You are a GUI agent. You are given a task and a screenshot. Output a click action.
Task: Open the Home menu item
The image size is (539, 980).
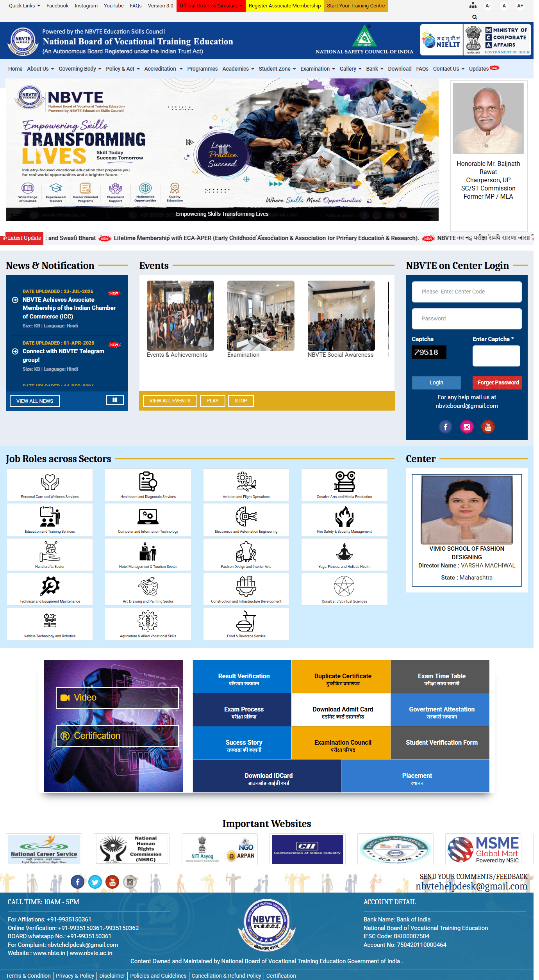(15, 69)
